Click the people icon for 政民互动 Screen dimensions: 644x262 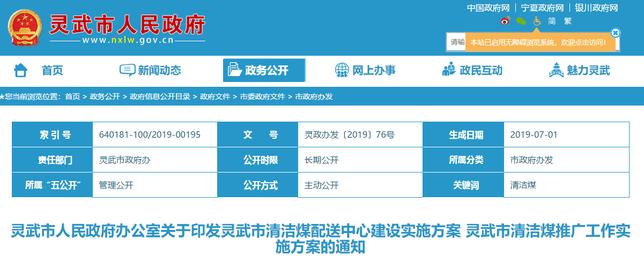[448, 70]
